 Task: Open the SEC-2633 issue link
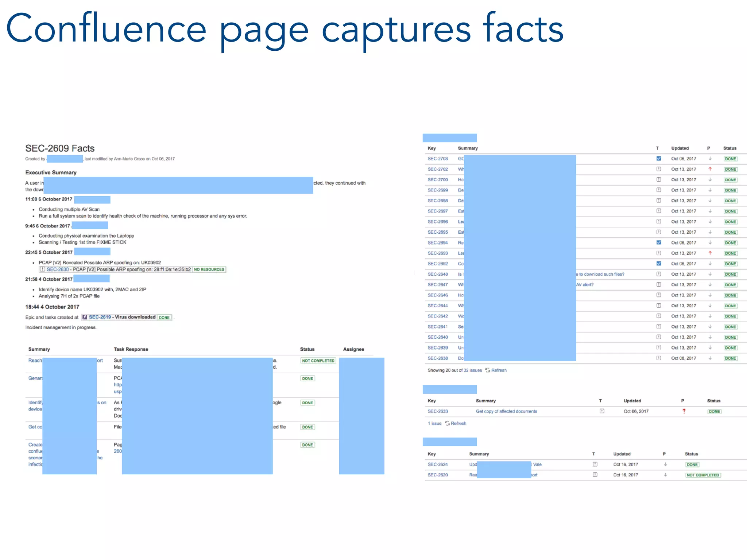pos(438,411)
